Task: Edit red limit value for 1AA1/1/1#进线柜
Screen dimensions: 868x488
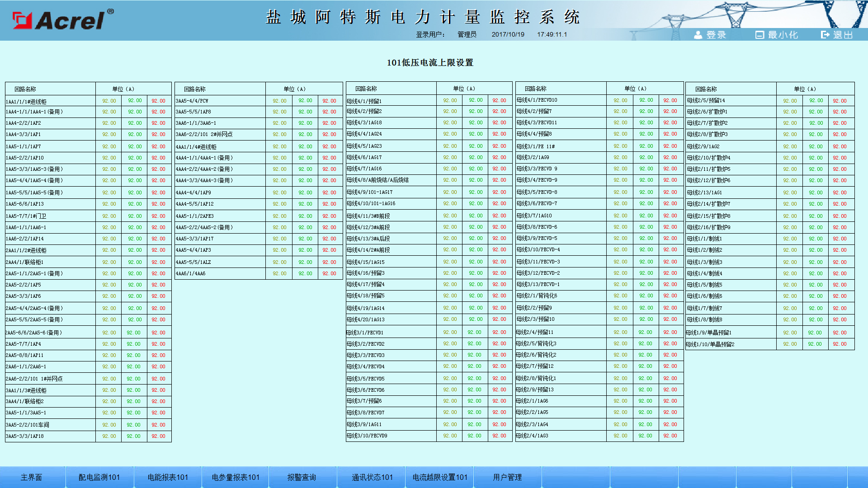Action: tap(159, 101)
